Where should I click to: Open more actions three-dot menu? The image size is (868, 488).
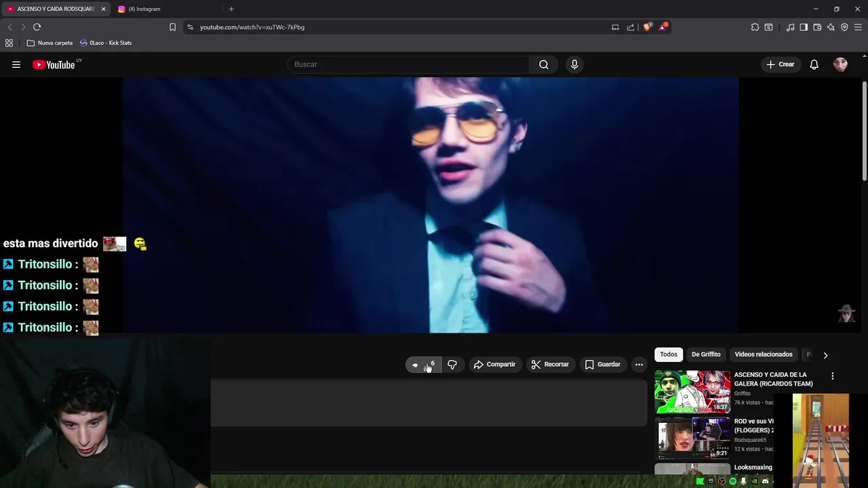tap(639, 365)
